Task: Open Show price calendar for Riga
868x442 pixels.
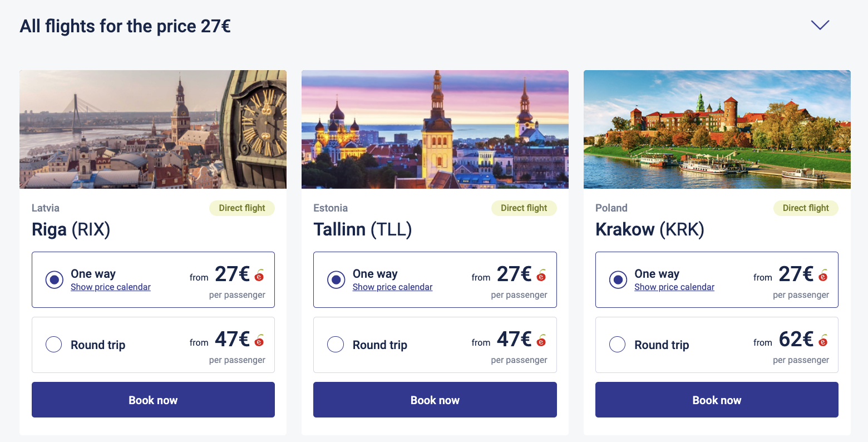Action: click(111, 287)
